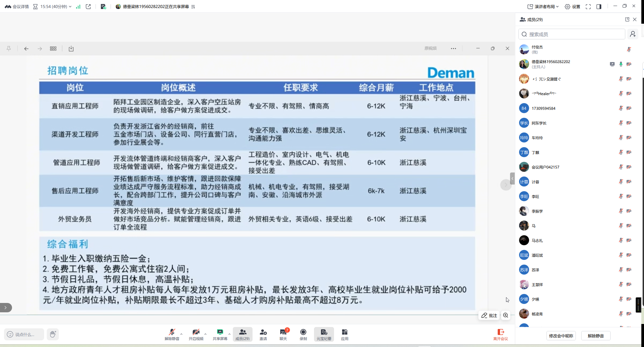Click the chat input (说点什么...) box

point(24,334)
